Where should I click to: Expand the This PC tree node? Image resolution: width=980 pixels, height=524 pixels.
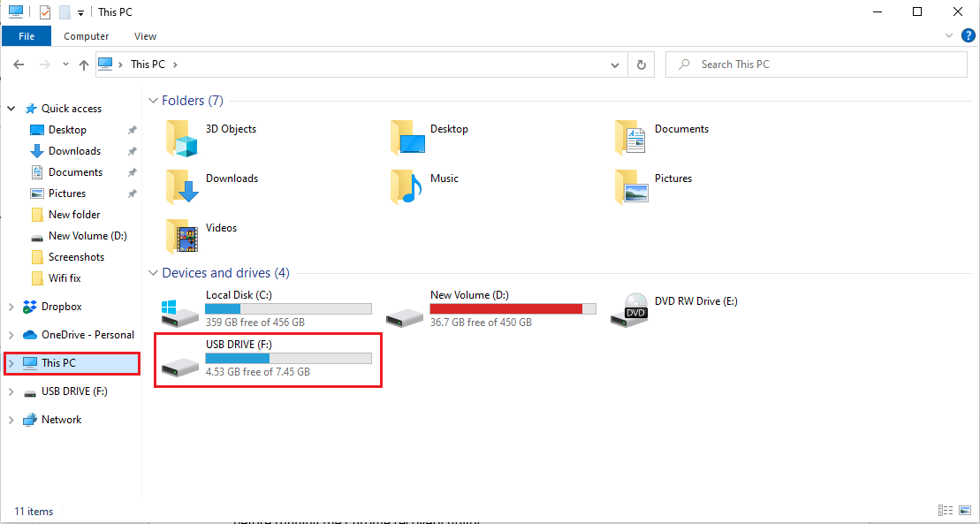11,363
